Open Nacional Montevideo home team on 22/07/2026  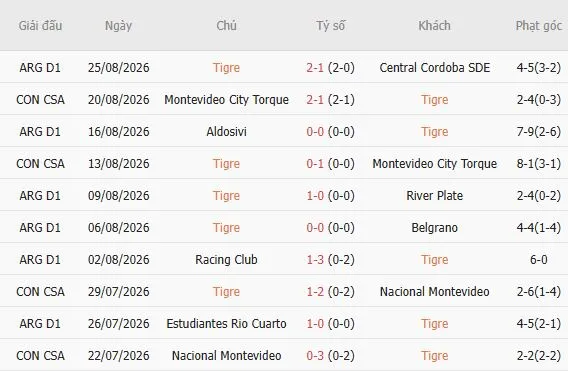pos(226,355)
